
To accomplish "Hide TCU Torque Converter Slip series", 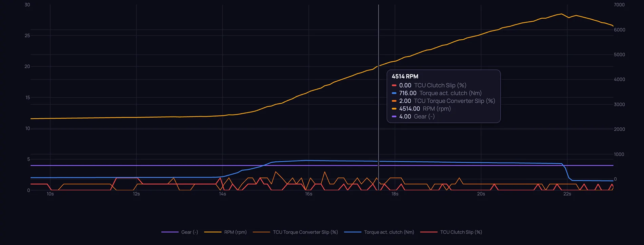I will tap(296, 232).
